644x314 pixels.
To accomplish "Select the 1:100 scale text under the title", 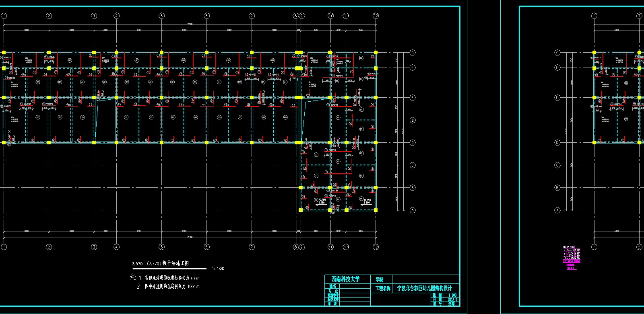I will coord(218,269).
